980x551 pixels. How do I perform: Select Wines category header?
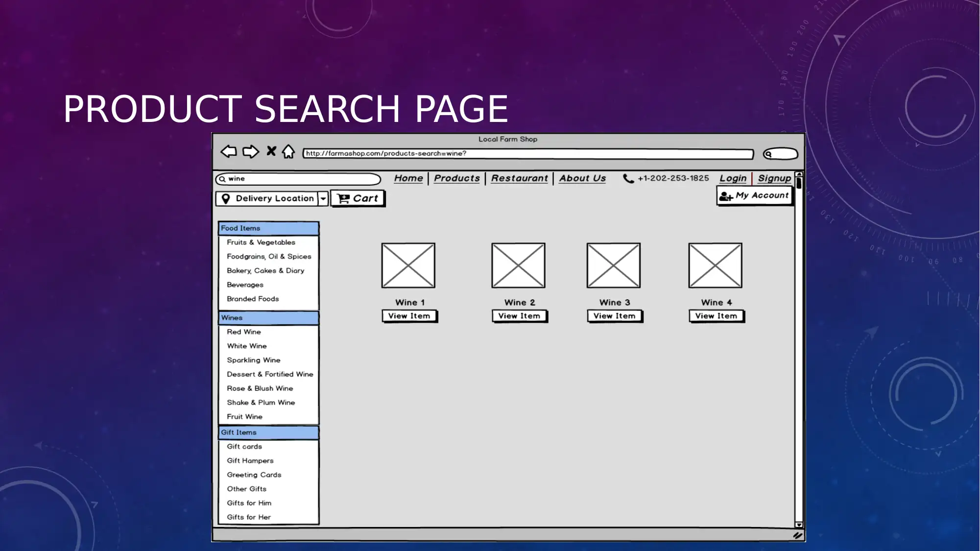pyautogui.click(x=268, y=318)
